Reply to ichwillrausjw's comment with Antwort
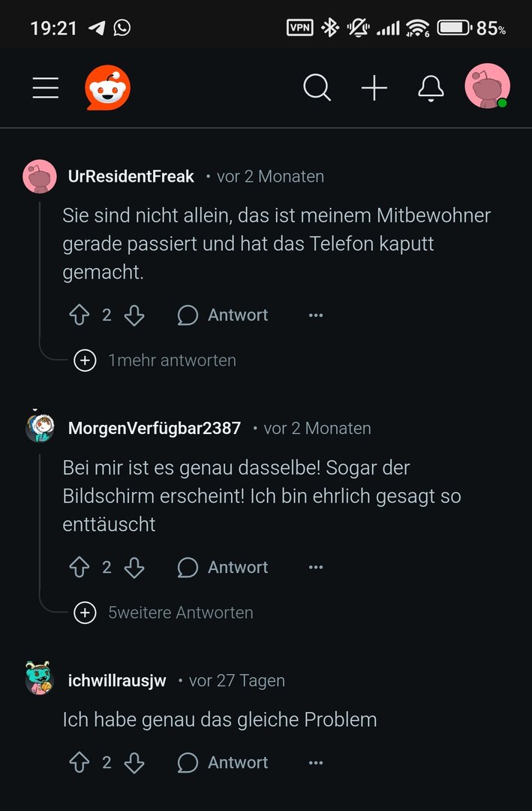Screen dimensions: 532x811 (x=223, y=763)
